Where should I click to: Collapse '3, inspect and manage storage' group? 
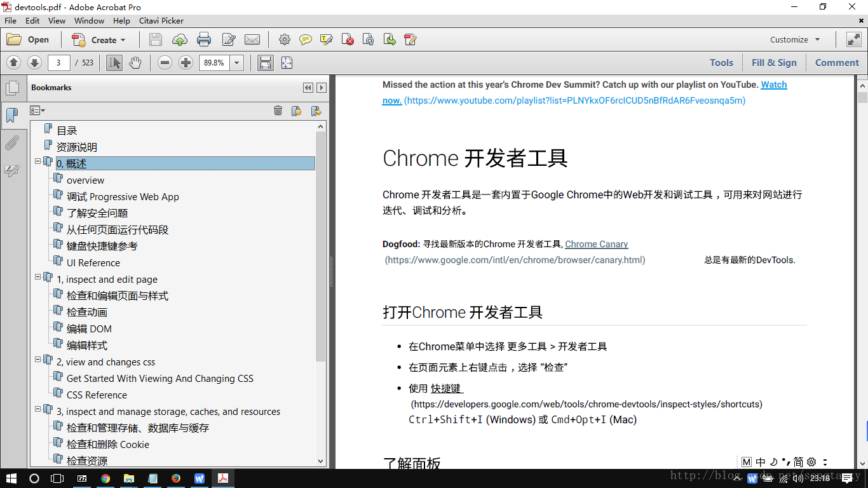point(38,409)
